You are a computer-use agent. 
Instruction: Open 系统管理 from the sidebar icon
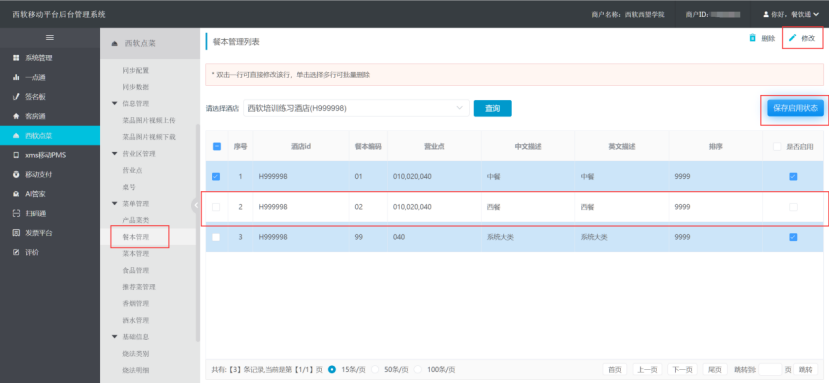click(16, 58)
